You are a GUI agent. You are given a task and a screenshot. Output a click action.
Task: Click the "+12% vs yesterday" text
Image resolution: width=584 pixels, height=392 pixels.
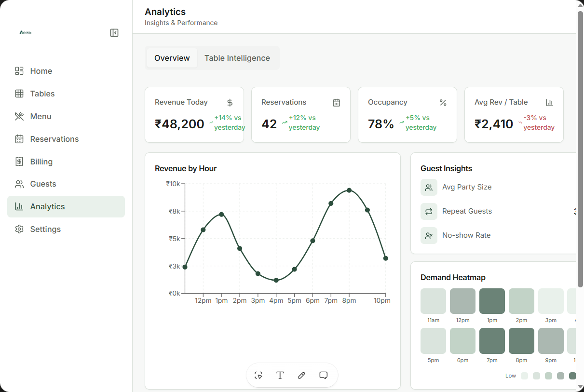[x=304, y=122]
